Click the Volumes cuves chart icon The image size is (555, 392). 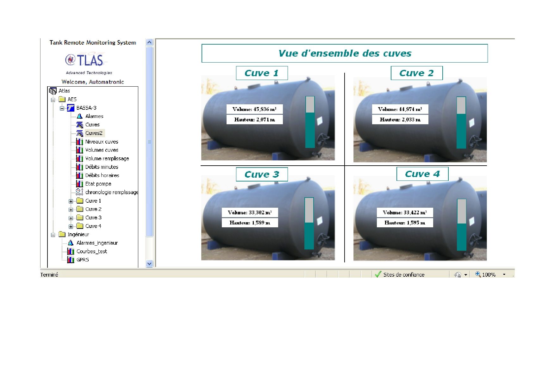tap(80, 150)
